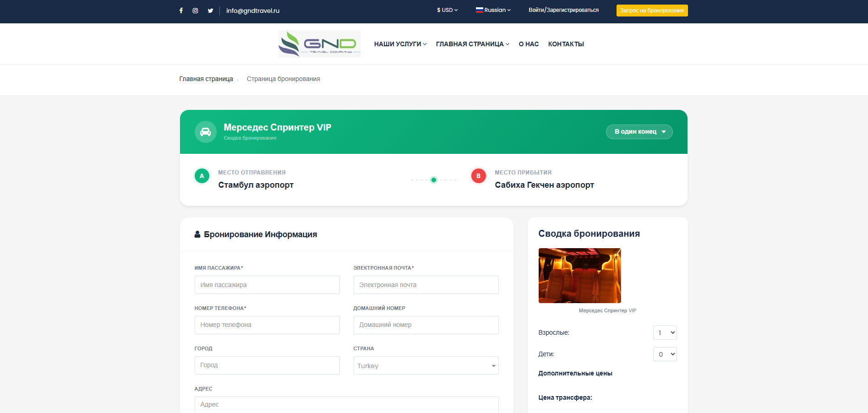Focus the Город input field

[x=267, y=365]
